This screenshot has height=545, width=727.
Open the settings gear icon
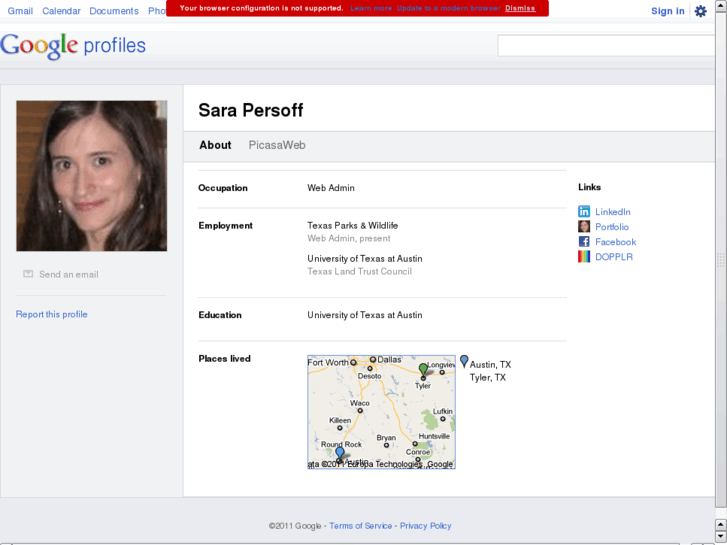(x=700, y=11)
